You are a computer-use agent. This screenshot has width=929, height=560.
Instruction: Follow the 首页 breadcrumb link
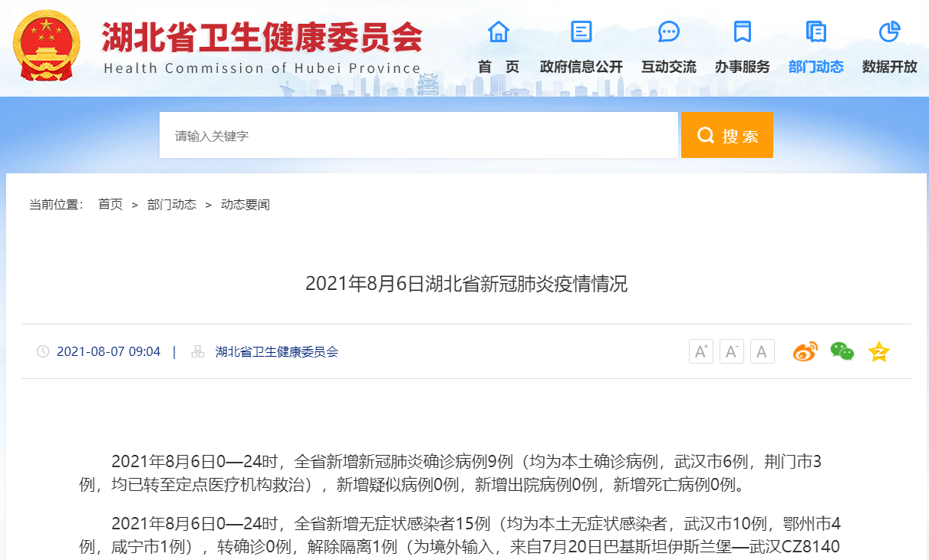[110, 204]
